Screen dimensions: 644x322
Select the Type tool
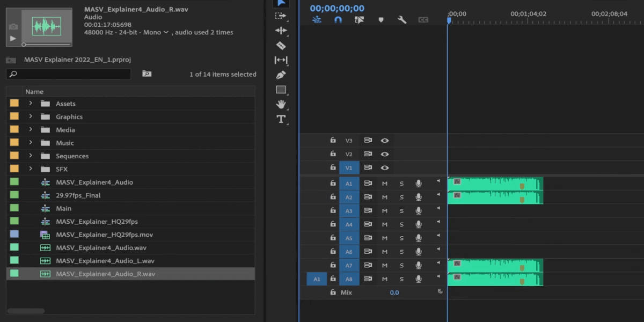(281, 119)
